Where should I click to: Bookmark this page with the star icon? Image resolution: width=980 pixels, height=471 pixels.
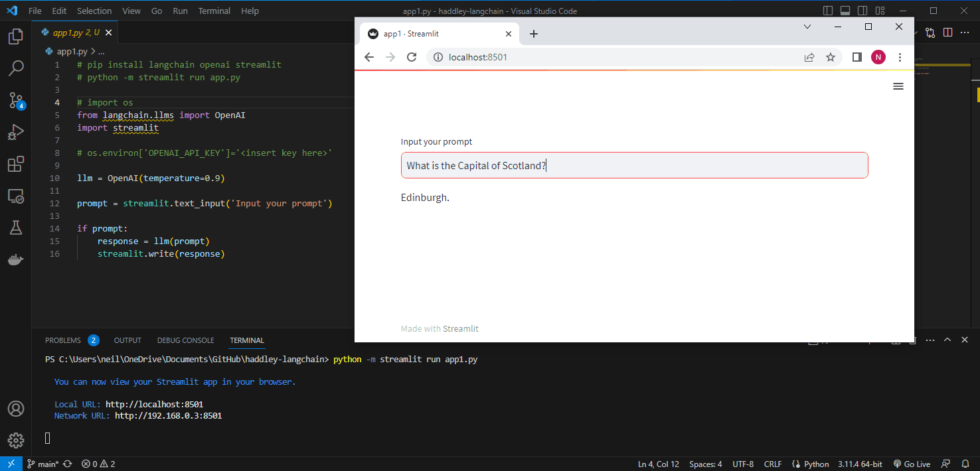tap(830, 57)
